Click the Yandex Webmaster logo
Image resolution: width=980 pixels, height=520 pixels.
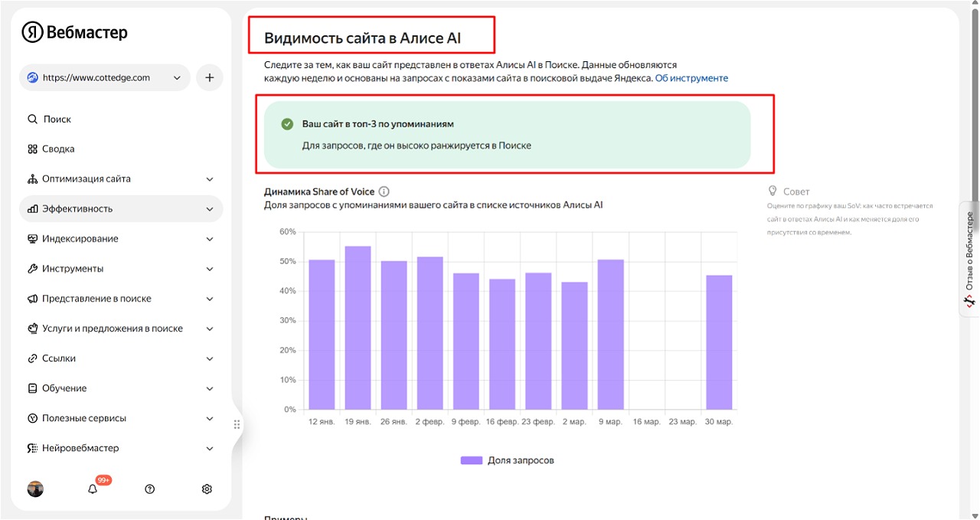pyautogui.click(x=74, y=32)
